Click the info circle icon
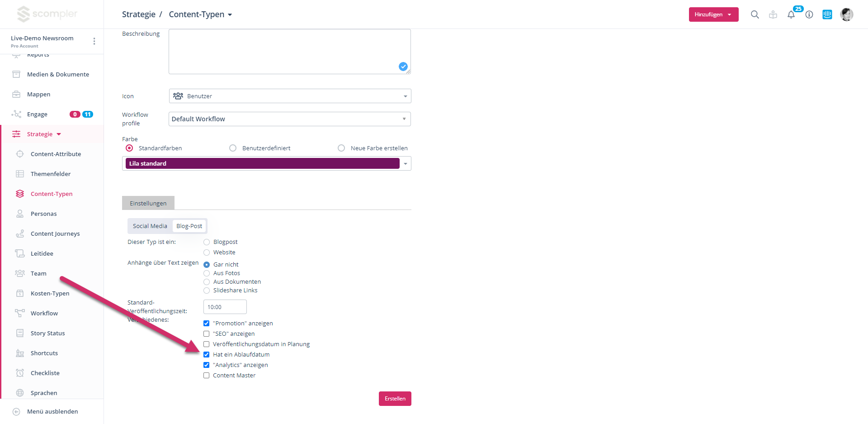Viewport: 868px width, 424px height. [x=809, y=14]
